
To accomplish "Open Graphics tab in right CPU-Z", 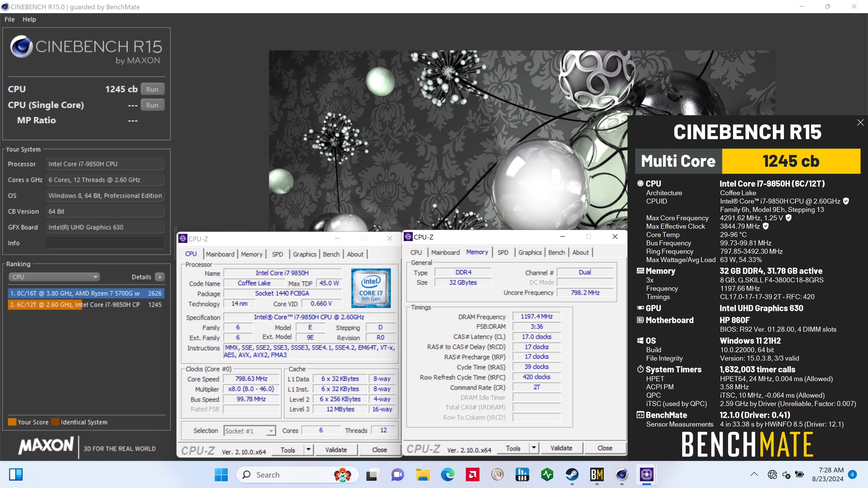I will [530, 253].
